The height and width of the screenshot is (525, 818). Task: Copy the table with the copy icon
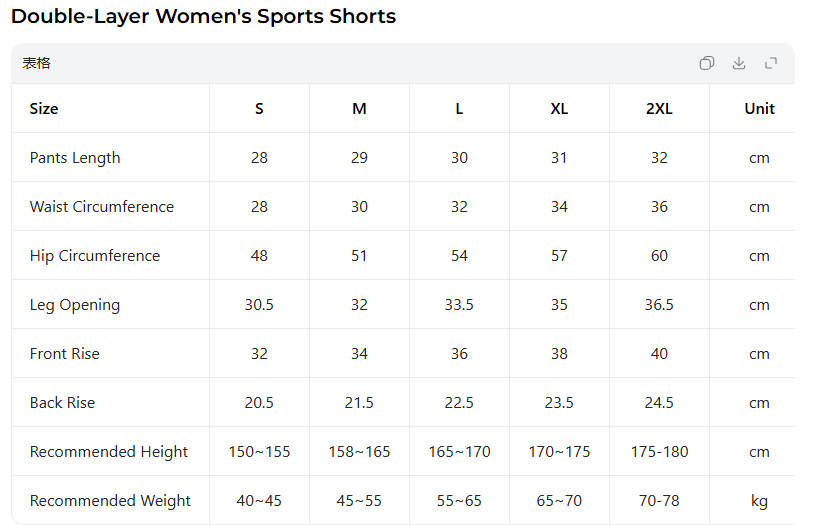pos(707,63)
